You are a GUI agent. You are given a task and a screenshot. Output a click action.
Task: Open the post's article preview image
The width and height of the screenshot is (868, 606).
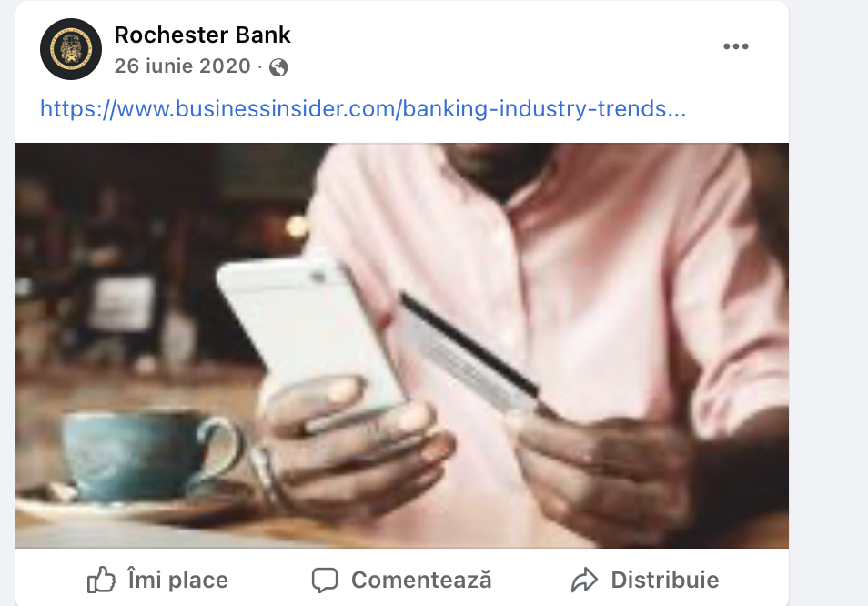402,346
